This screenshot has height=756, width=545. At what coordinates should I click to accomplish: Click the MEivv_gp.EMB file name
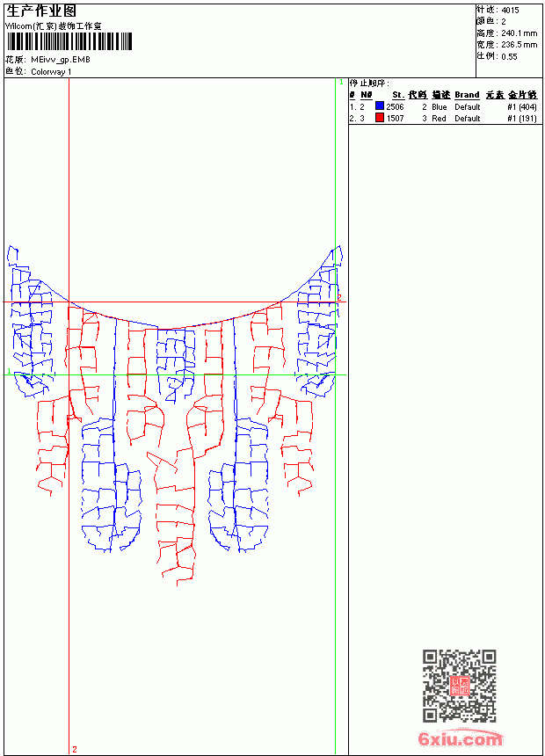[61, 60]
